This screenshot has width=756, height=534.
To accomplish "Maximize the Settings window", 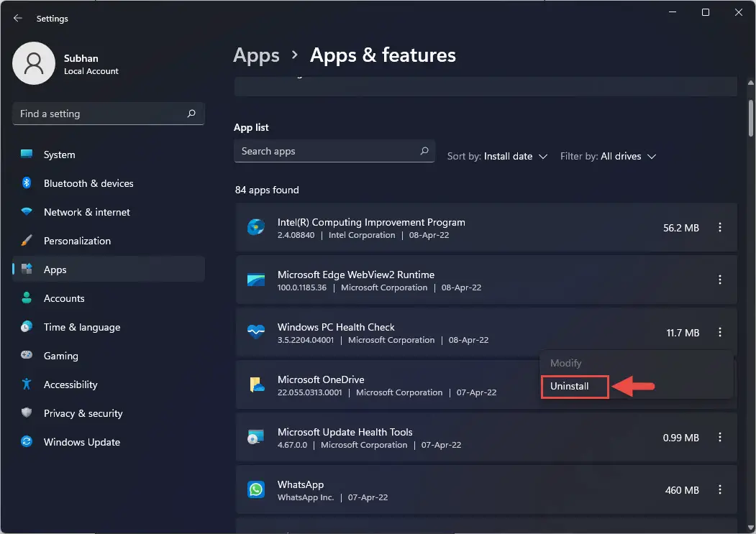I will 706,12.
